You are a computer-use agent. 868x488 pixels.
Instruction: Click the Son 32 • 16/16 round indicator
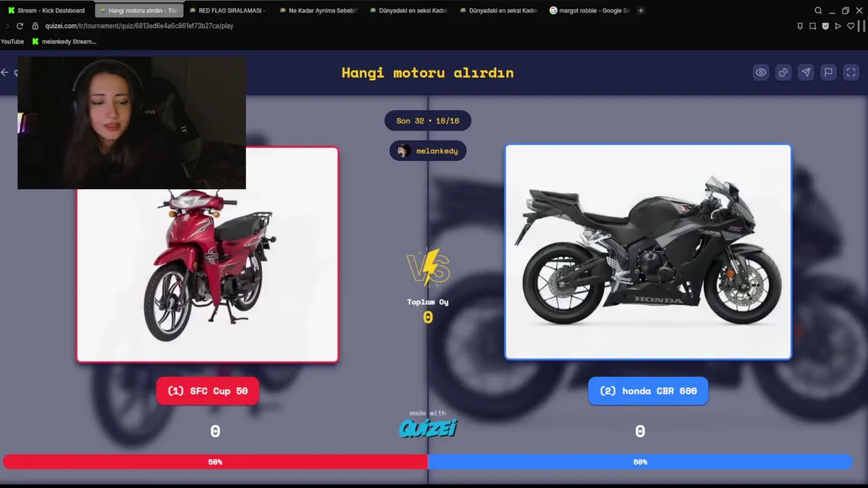428,121
